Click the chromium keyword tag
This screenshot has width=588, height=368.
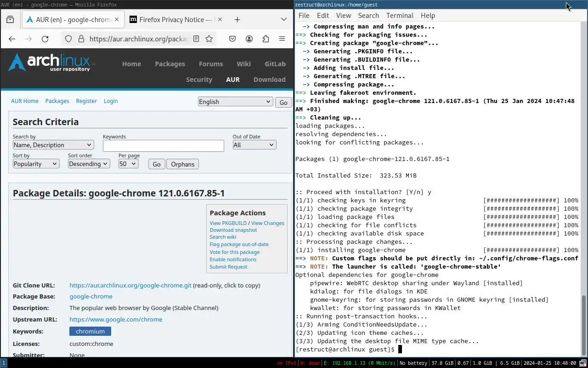(x=90, y=331)
